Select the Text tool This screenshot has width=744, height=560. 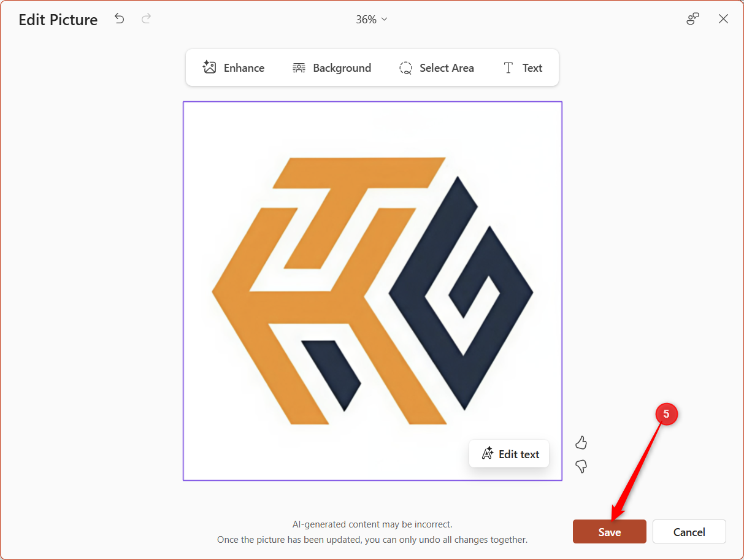pos(523,68)
